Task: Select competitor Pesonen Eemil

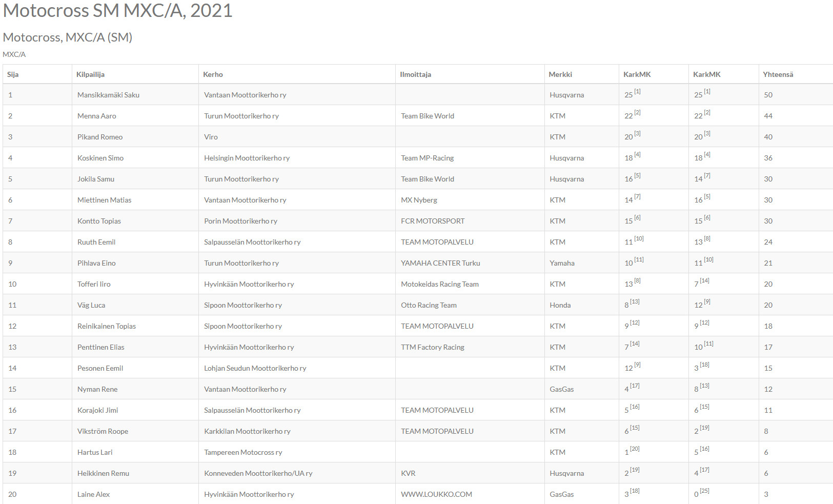Action: 100,368
